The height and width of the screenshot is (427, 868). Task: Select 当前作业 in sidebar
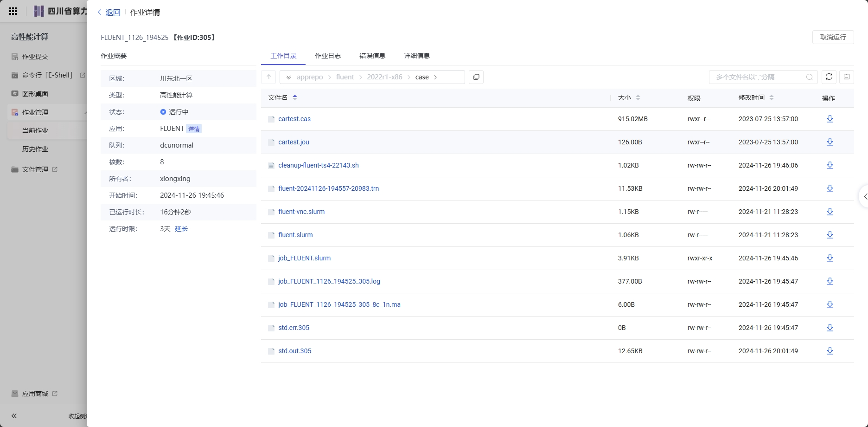tap(35, 130)
